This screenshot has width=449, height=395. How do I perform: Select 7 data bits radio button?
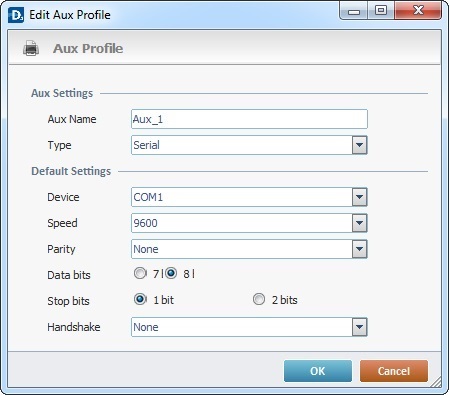coord(140,273)
